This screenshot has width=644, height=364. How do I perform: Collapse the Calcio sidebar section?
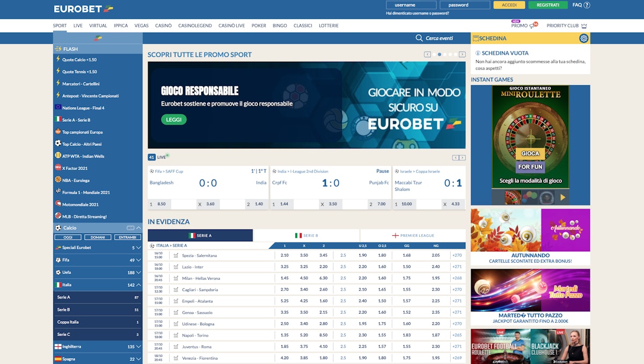pyautogui.click(x=138, y=227)
